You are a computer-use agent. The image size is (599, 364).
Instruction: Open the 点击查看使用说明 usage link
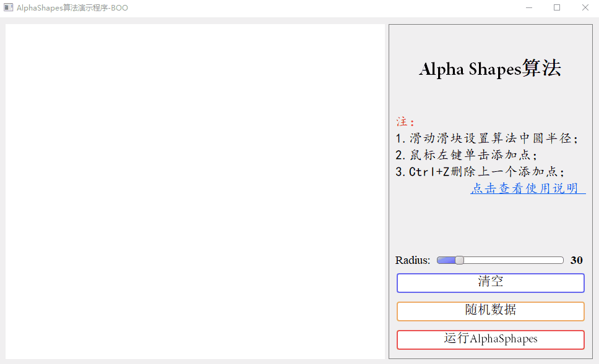pyautogui.click(x=528, y=188)
